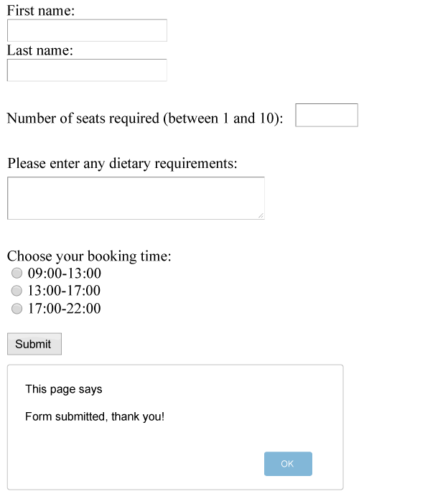Choose the 09:00-13:00 radio button
Viewport: 448px width, 499px height.
click(x=17, y=274)
